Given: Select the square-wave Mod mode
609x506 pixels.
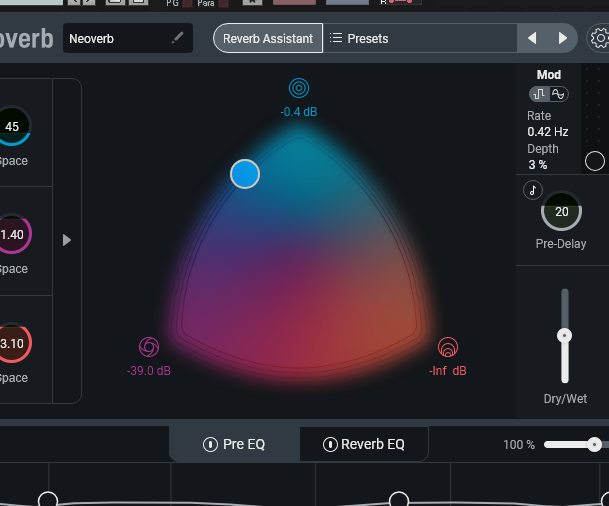Looking at the screenshot, I should 539,94.
